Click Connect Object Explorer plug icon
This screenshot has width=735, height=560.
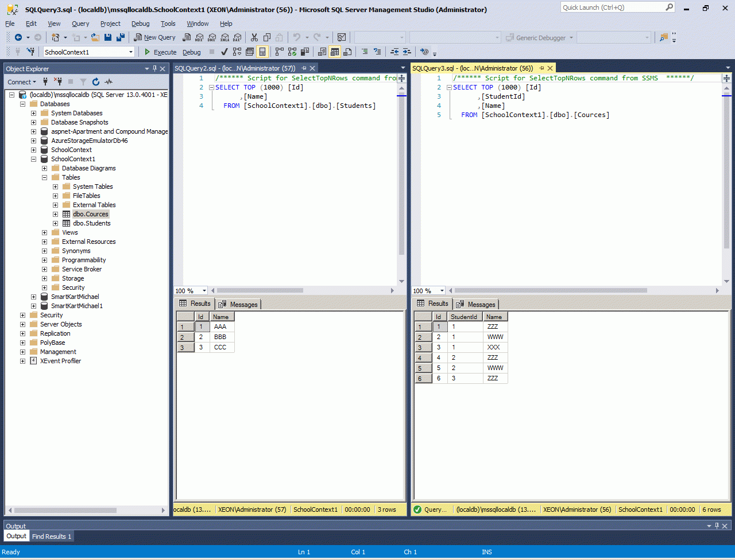[45, 82]
